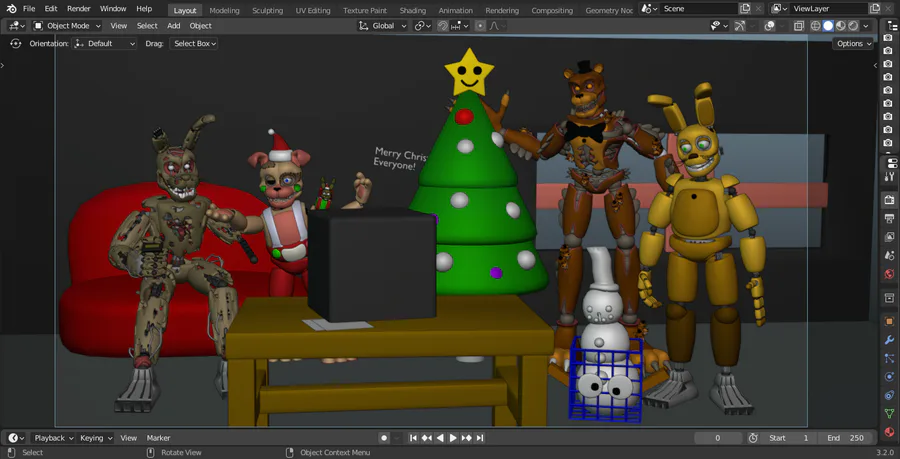Screen dimensions: 900x459
Task: Toggle proportional editing in header
Action: [480, 26]
